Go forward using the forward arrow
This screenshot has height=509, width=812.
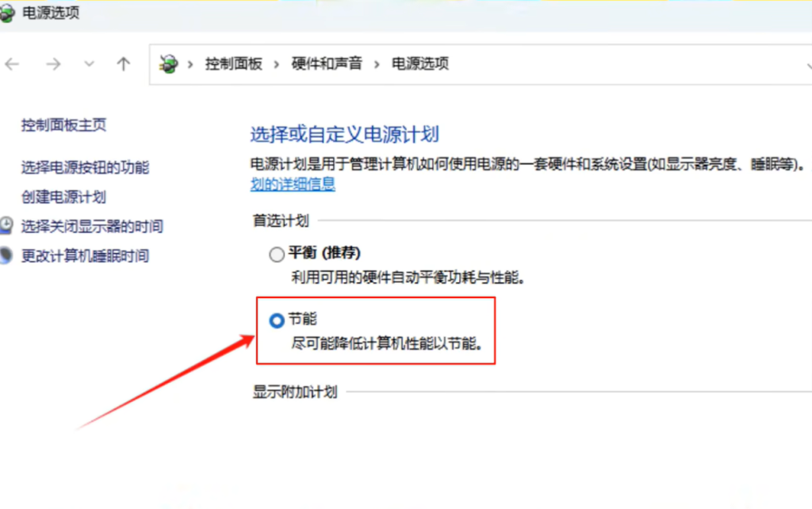point(53,64)
